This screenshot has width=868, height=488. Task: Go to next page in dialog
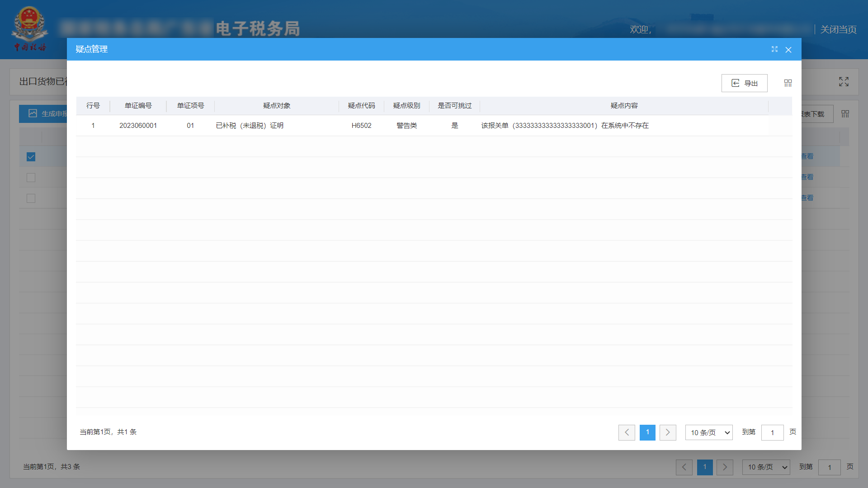pyautogui.click(x=668, y=432)
